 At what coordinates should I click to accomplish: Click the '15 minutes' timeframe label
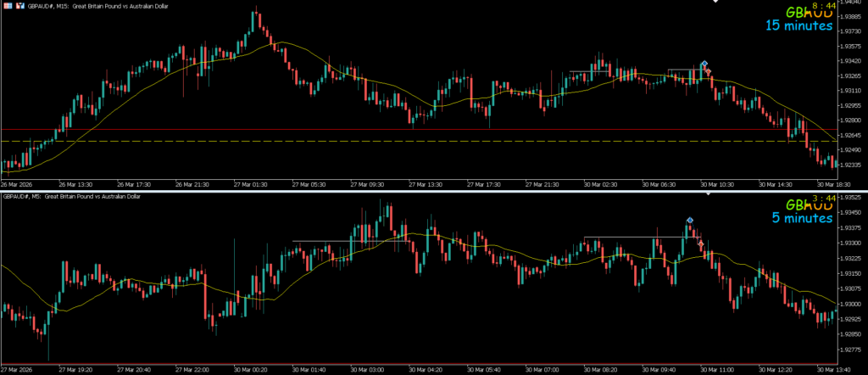point(799,25)
